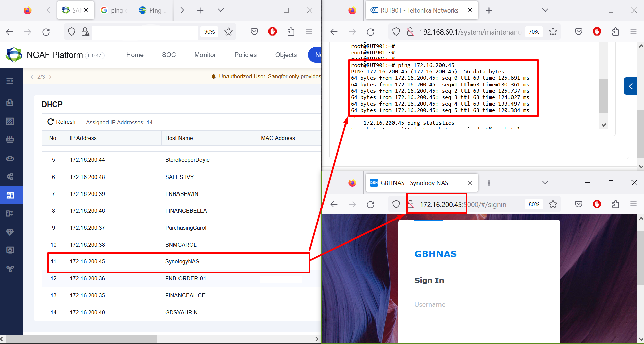Viewport: 644px width, 344px height.
Task: Go back in the NGAF browser window
Action: pos(9,32)
